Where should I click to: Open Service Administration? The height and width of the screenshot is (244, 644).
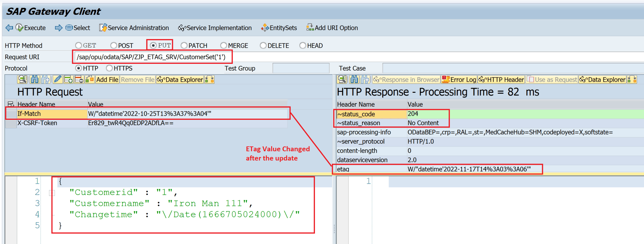pyautogui.click(x=134, y=28)
